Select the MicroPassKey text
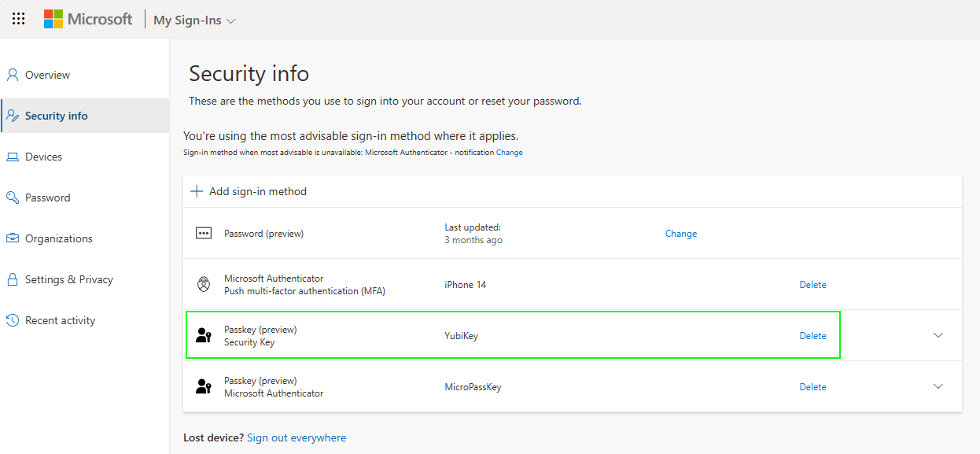Image resolution: width=980 pixels, height=454 pixels. 473,387
